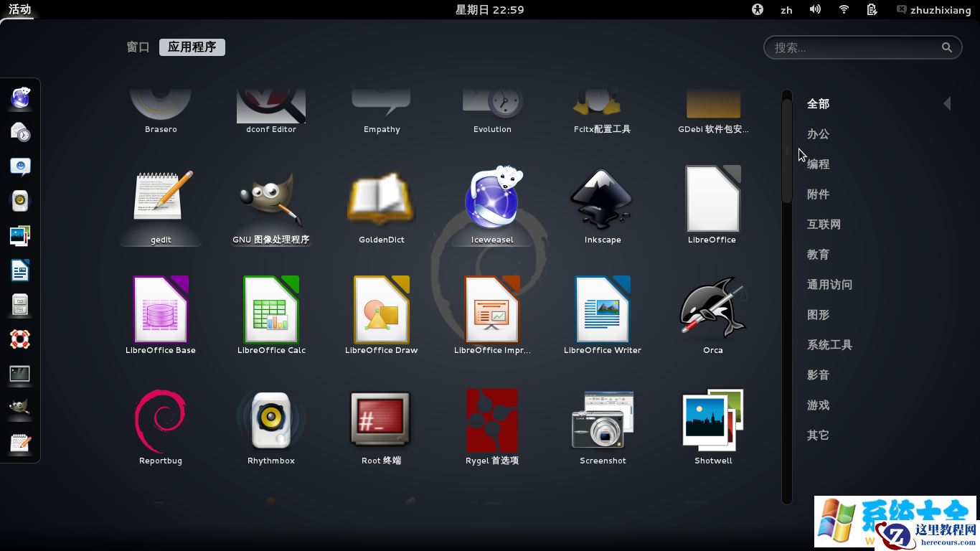The image size is (980, 551).
Task: Click the magnifier icon in the search box
Action: pos(947,47)
